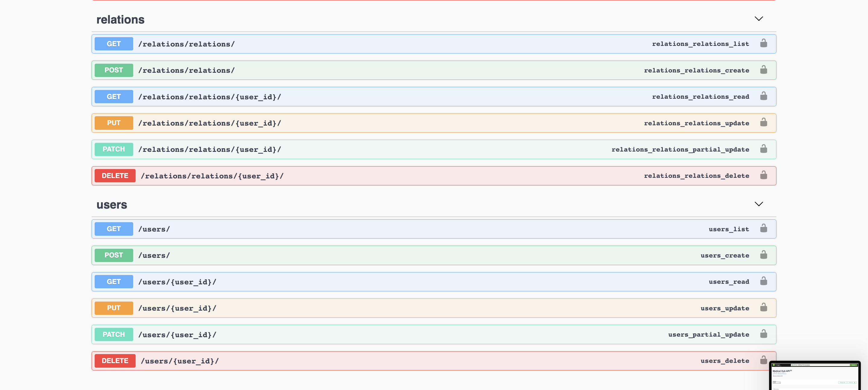The height and width of the screenshot is (390, 868).
Task: Click lock icon on relations_relations_update row
Action: click(x=763, y=123)
